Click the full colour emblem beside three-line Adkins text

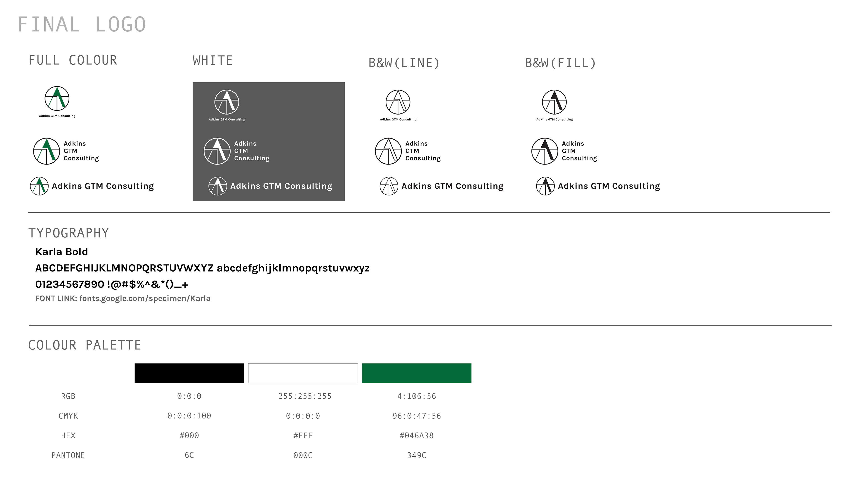(x=47, y=151)
